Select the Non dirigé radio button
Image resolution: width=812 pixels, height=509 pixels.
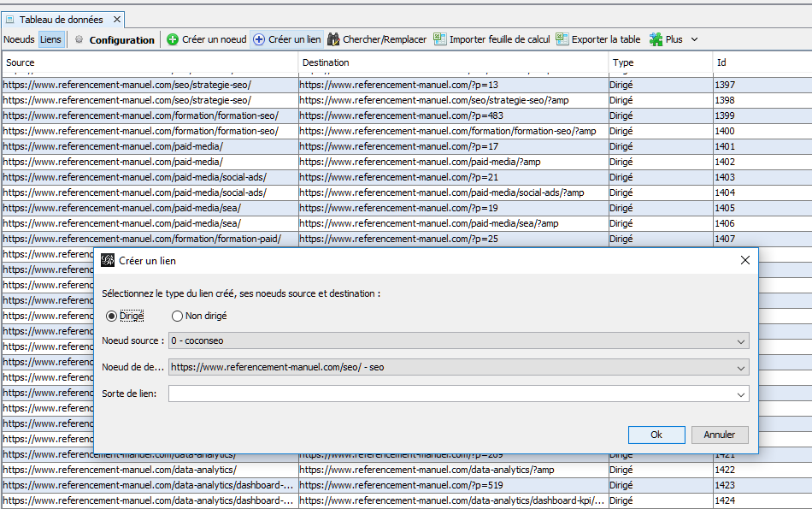pos(177,316)
